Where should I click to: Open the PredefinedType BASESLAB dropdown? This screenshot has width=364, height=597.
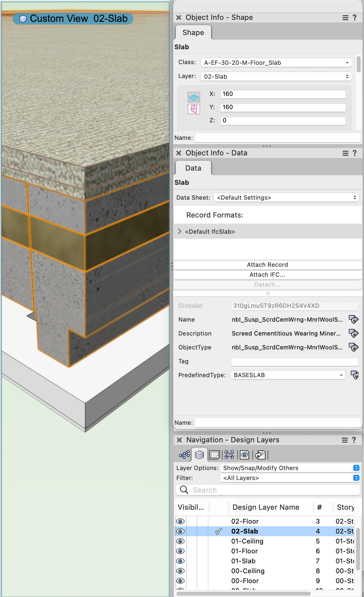tap(288, 375)
